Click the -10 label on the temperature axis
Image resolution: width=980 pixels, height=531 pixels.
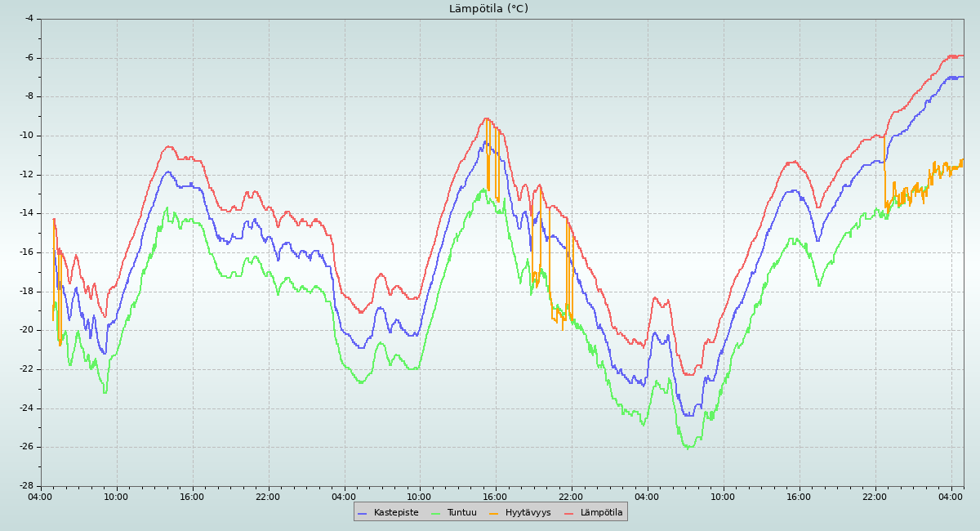coord(26,136)
